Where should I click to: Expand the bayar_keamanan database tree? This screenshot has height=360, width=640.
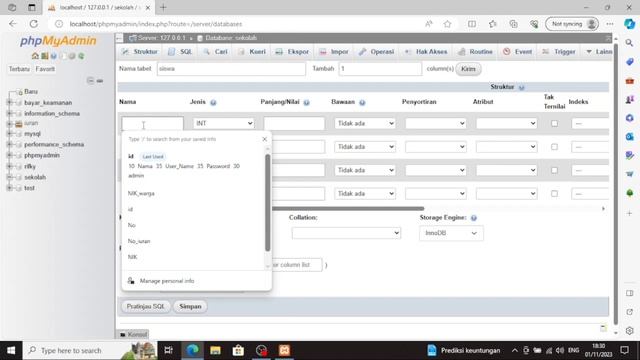pyautogui.click(x=9, y=102)
